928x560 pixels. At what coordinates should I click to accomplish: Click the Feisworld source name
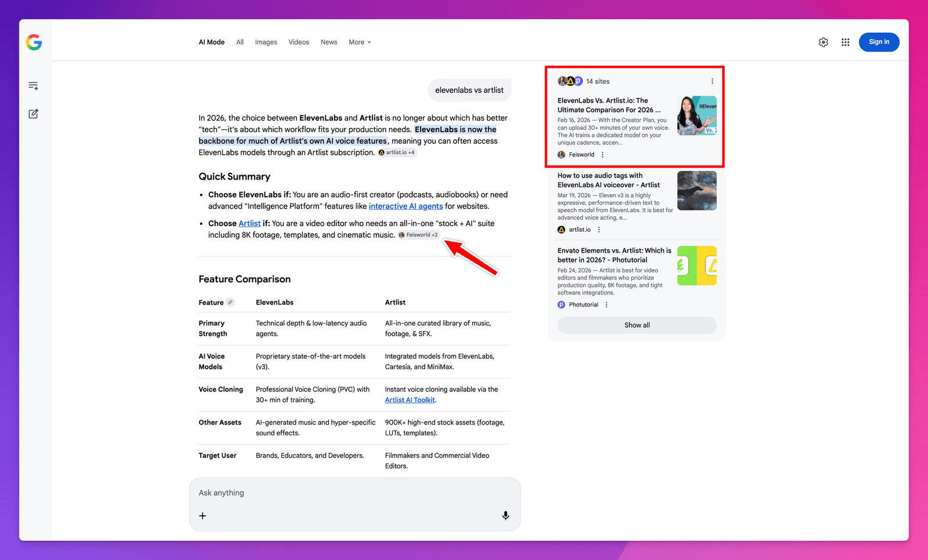tap(582, 155)
